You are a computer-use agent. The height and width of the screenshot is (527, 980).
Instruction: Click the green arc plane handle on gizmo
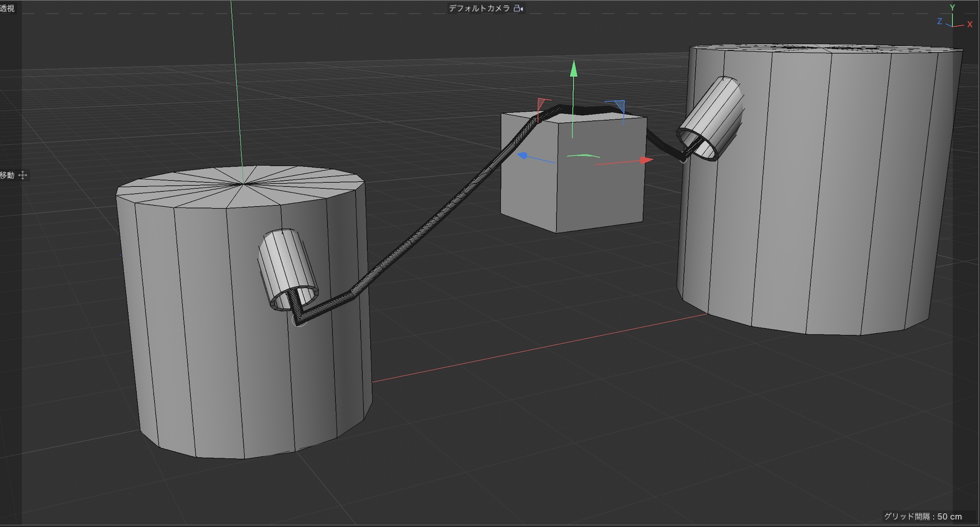click(x=583, y=156)
